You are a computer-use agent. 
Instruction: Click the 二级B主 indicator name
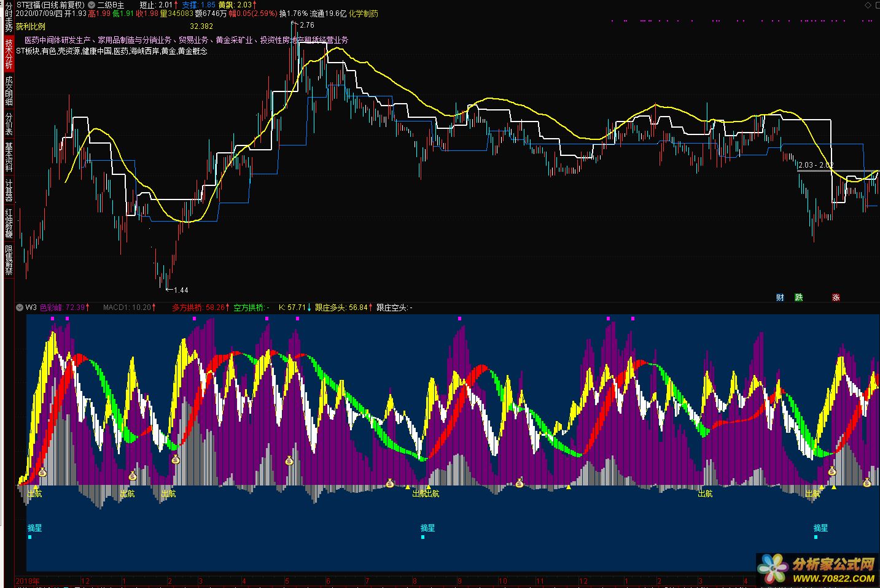pos(110,4)
